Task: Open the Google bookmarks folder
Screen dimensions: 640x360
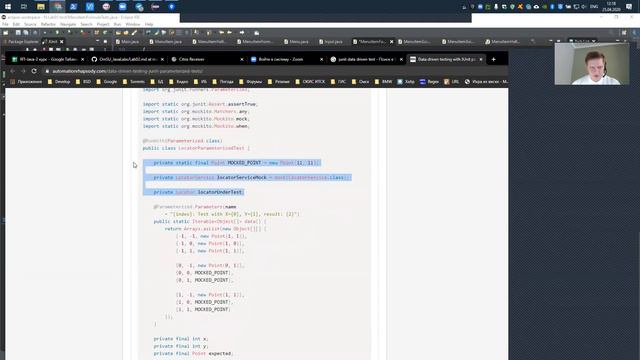Action: pyautogui.click(x=107, y=82)
